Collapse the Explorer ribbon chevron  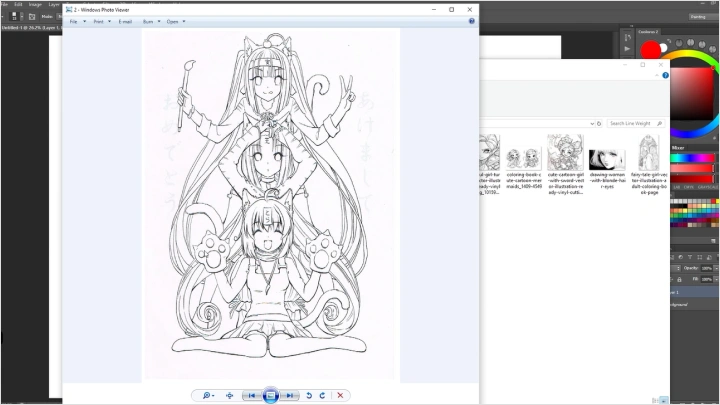tap(657, 75)
